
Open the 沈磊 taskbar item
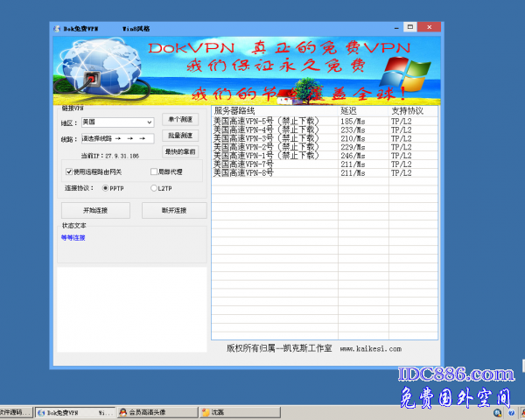click(219, 411)
